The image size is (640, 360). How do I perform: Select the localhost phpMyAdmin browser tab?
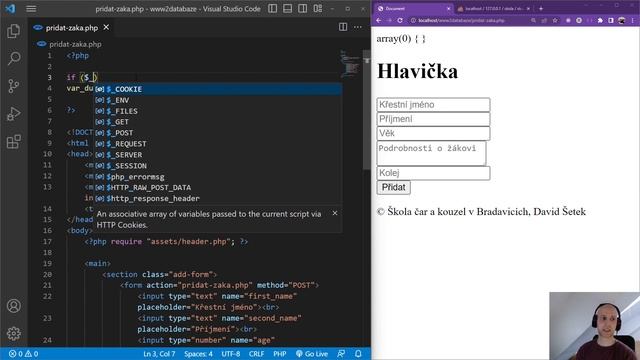[x=493, y=9]
